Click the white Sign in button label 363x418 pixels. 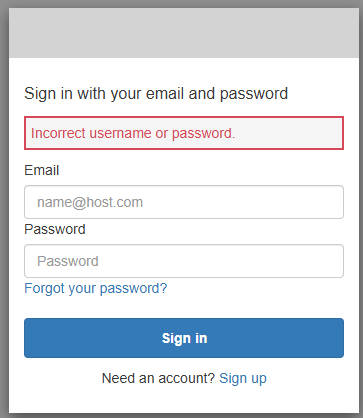click(184, 338)
